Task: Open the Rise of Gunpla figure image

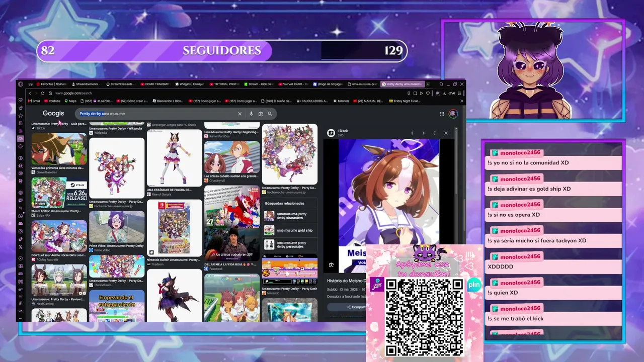Action: (175, 158)
